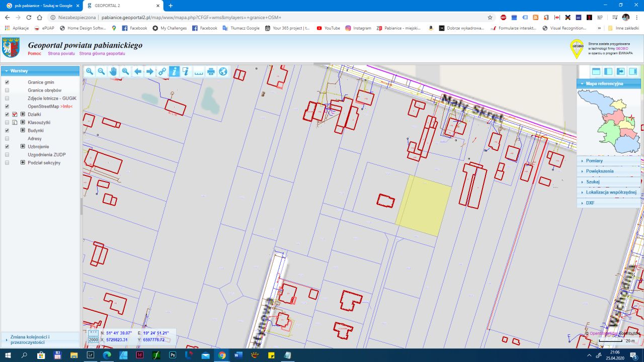Click the printer icon in map toolbar
Image resolution: width=644 pixels, height=362 pixels.
(x=211, y=71)
